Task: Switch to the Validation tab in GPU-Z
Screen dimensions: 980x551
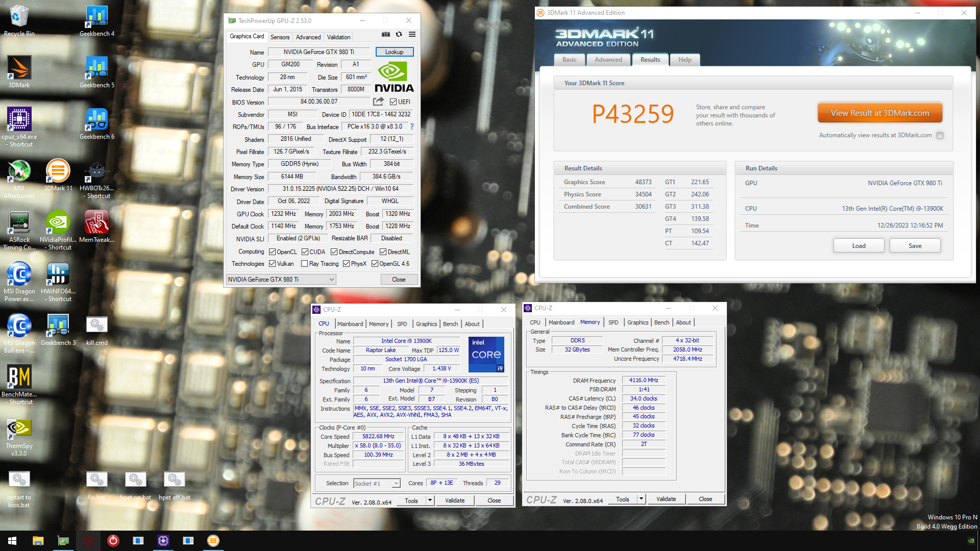Action: (338, 37)
